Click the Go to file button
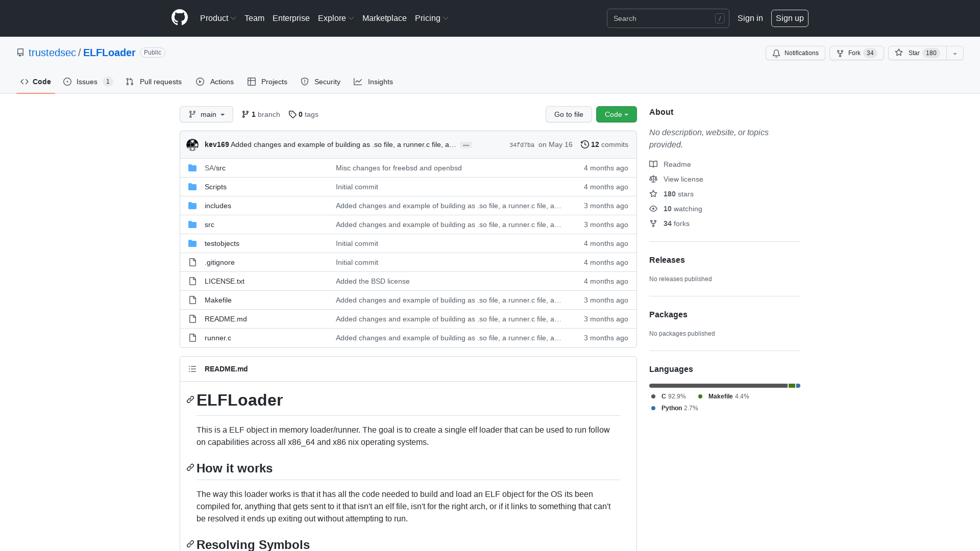 click(569, 114)
